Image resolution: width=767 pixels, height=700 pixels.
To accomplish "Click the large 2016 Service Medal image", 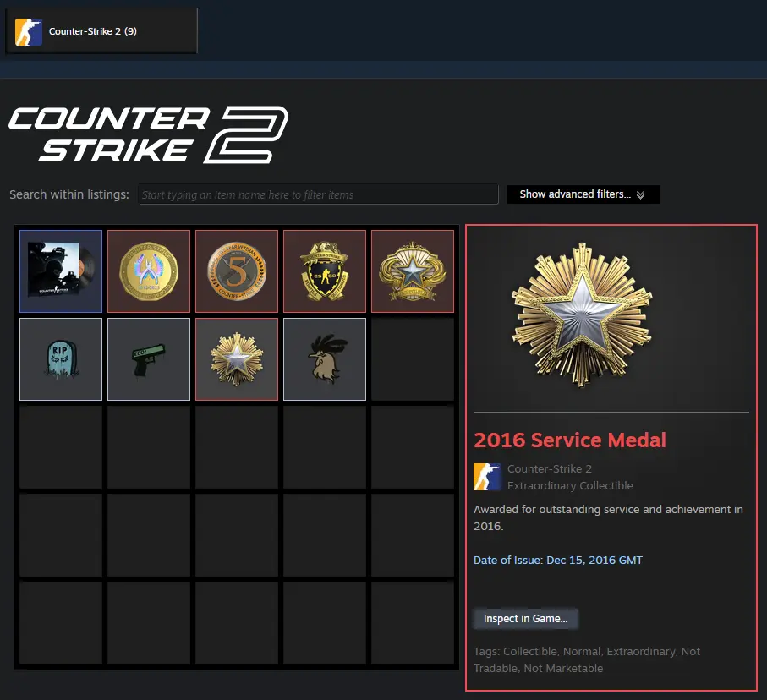I will [x=582, y=315].
